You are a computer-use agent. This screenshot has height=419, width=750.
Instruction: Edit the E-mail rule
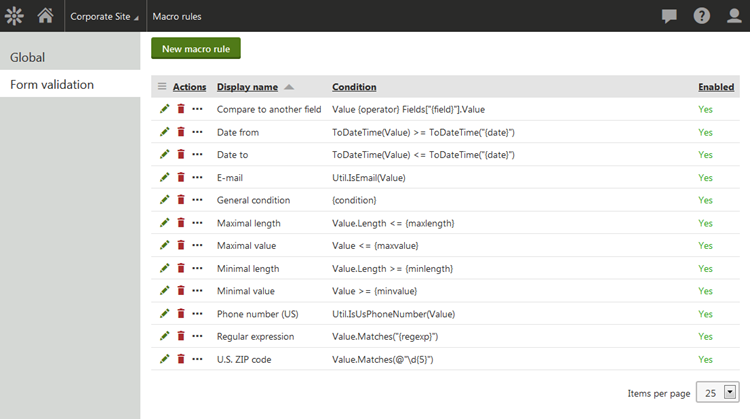tap(165, 177)
